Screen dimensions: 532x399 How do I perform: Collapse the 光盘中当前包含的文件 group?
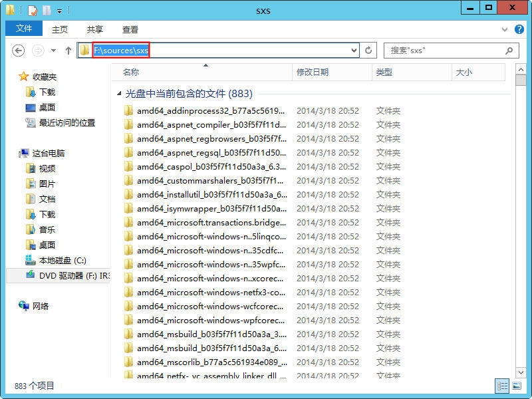(119, 93)
